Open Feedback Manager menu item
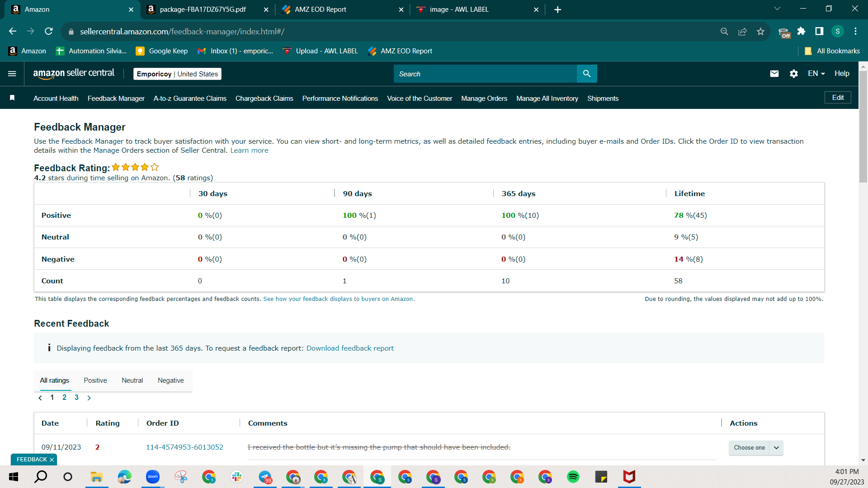This screenshot has width=868, height=488. coord(116,99)
